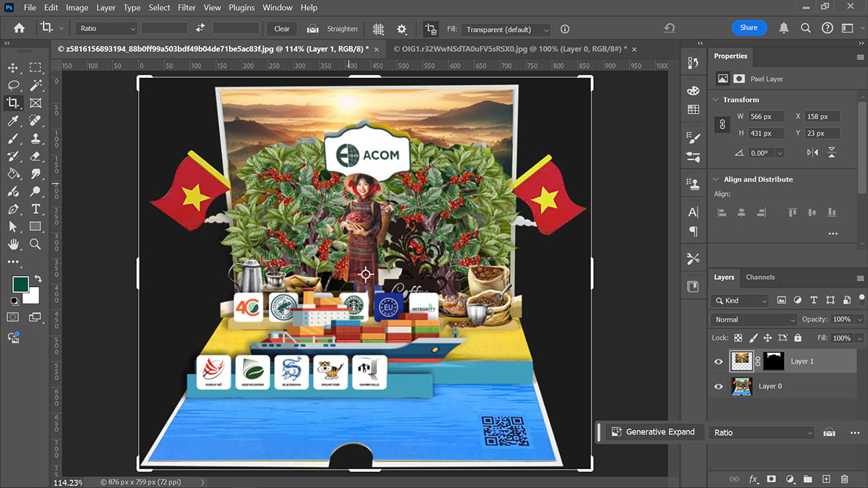Pick the Eyedropper tool

(x=13, y=120)
